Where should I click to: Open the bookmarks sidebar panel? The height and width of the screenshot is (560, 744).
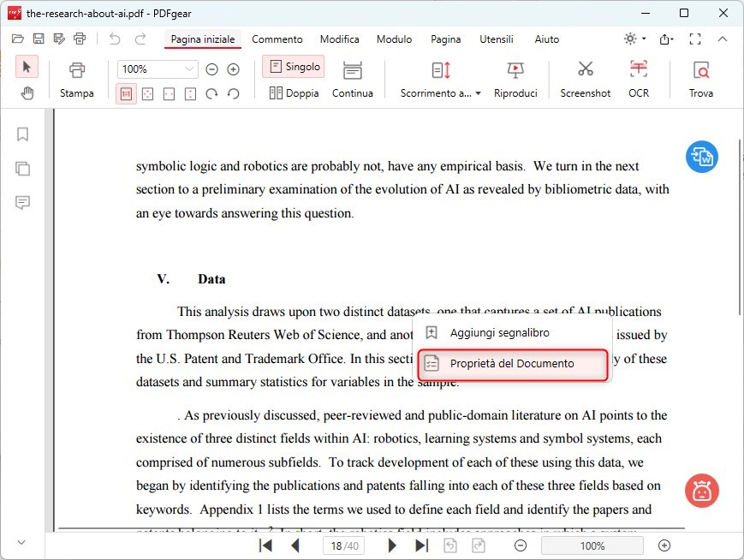[x=22, y=134]
